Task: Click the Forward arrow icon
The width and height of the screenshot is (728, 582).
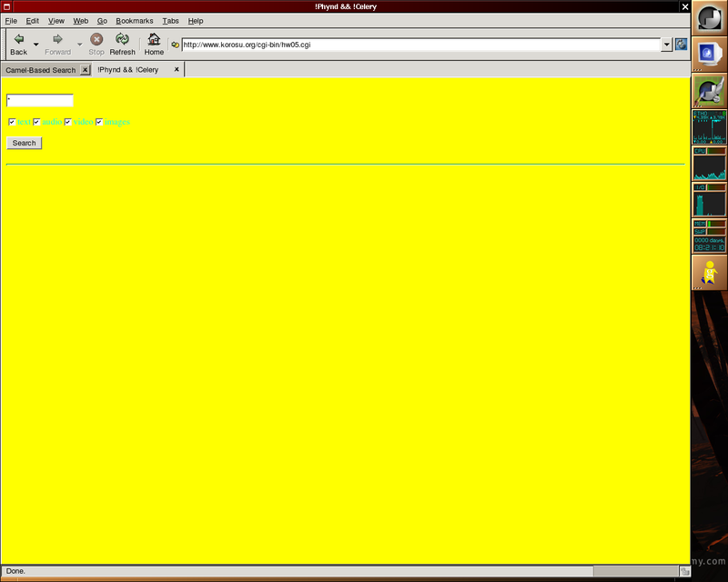Action: coord(57,39)
